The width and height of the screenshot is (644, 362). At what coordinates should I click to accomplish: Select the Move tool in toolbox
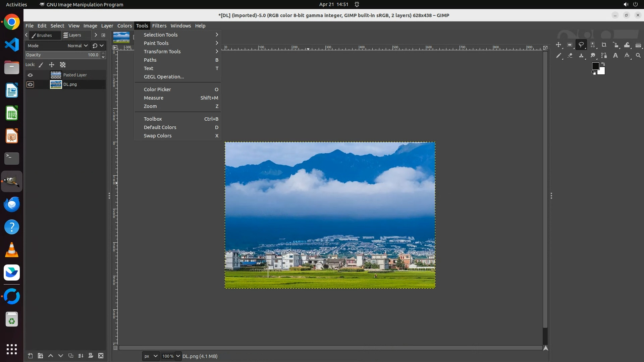(x=558, y=45)
